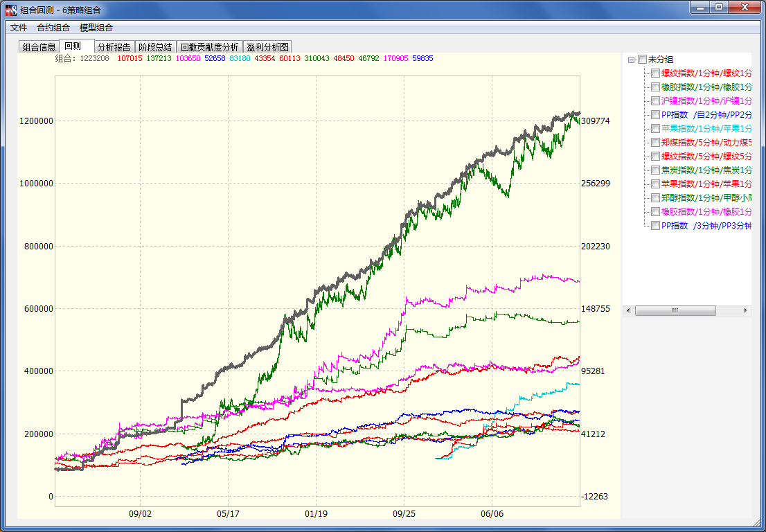View the 盈利分析图 tab
The width and height of the screenshot is (766, 532).
tap(268, 47)
